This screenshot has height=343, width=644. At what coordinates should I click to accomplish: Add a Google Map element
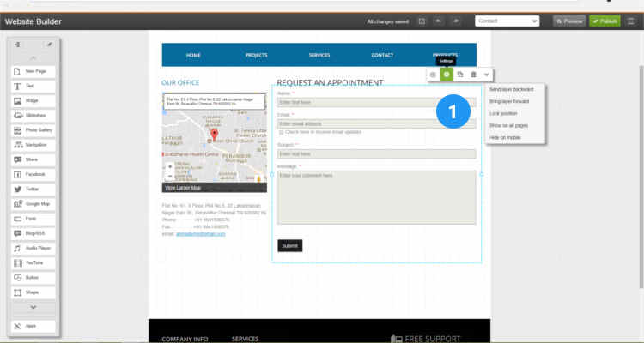tap(33, 204)
